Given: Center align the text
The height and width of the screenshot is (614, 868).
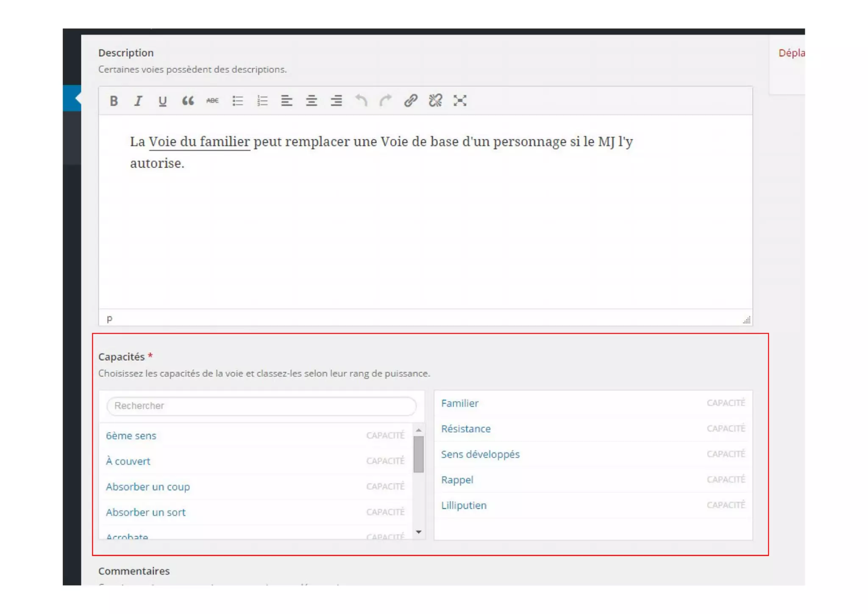Looking at the screenshot, I should 312,101.
